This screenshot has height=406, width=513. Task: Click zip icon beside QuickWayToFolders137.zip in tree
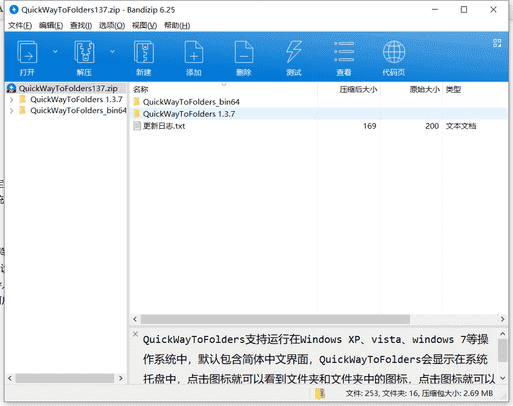[12, 88]
